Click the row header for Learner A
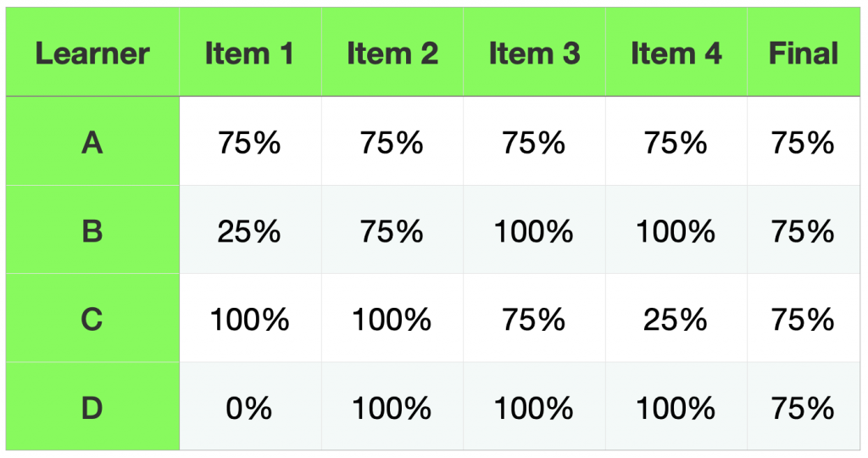Viewport: 868px width, 458px height. (x=92, y=142)
